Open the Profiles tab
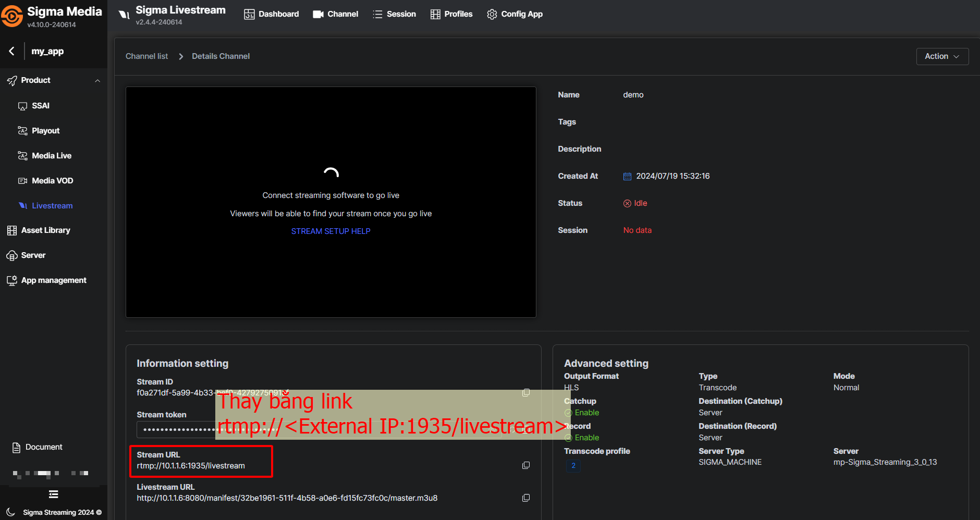Viewport: 980px width, 520px height. pyautogui.click(x=451, y=14)
